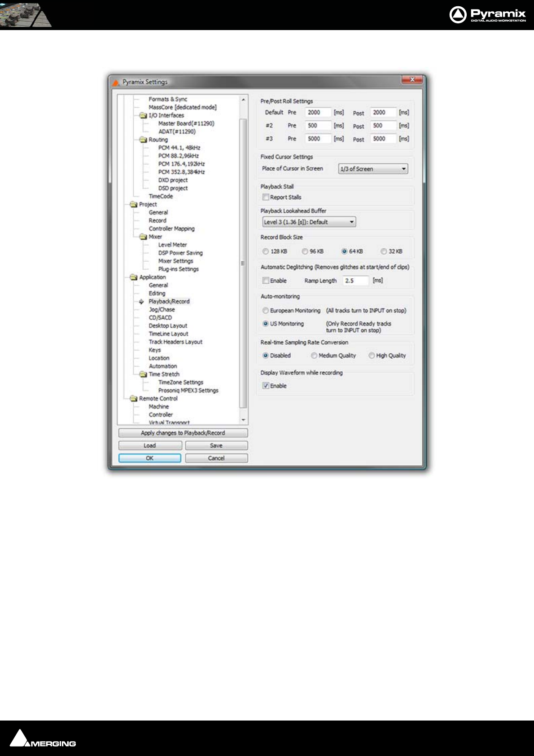Click the Time Stretch folder icon
Screen dimensions: 534x756
point(143,374)
